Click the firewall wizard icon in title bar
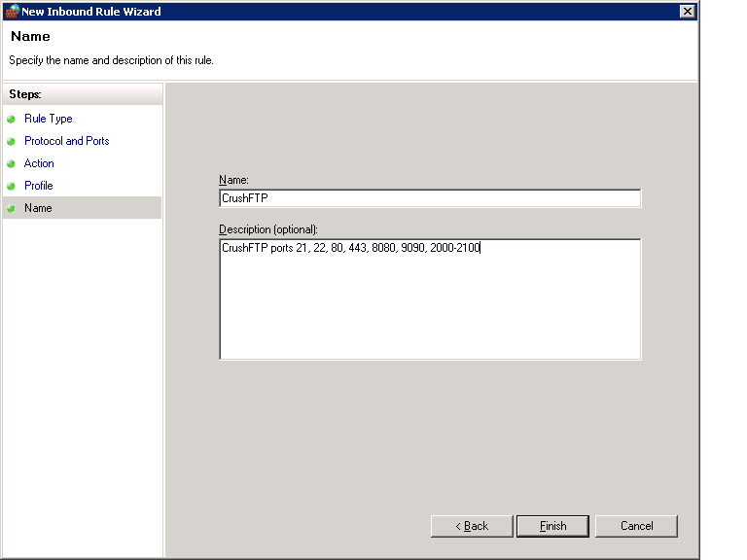Screen dimensions: 747x560 pyautogui.click(x=13, y=11)
